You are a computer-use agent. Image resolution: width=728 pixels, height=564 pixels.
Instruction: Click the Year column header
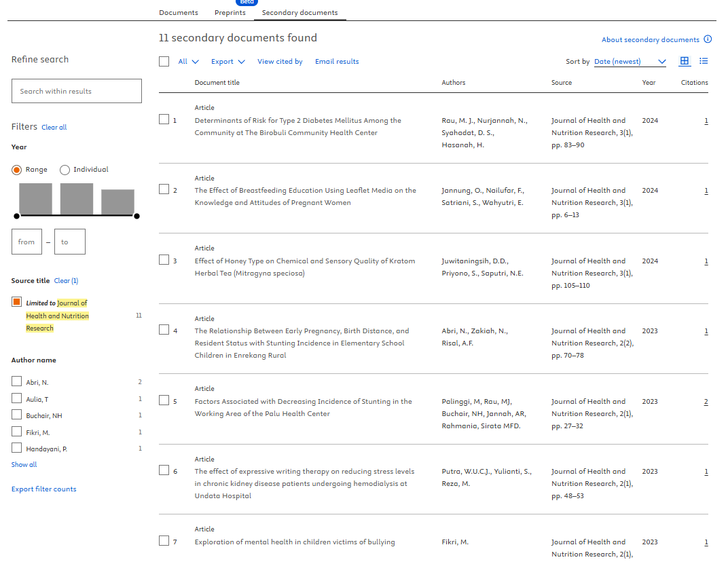pyautogui.click(x=649, y=83)
